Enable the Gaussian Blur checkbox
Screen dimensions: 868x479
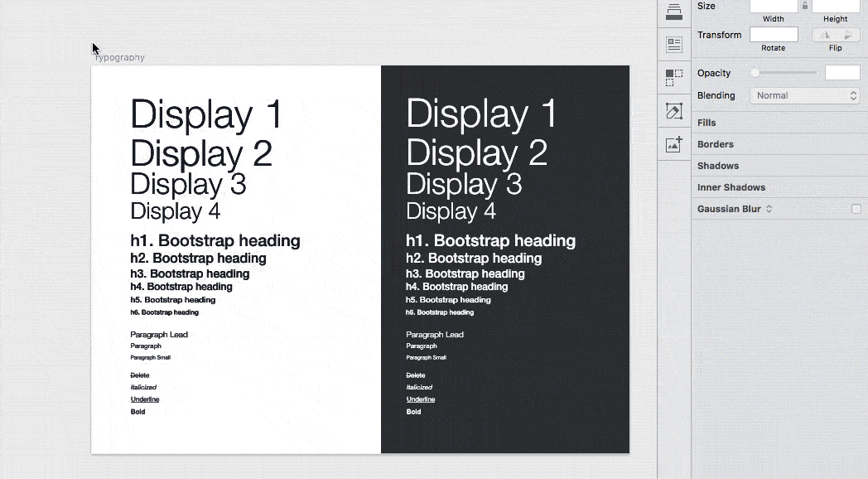[x=856, y=209]
